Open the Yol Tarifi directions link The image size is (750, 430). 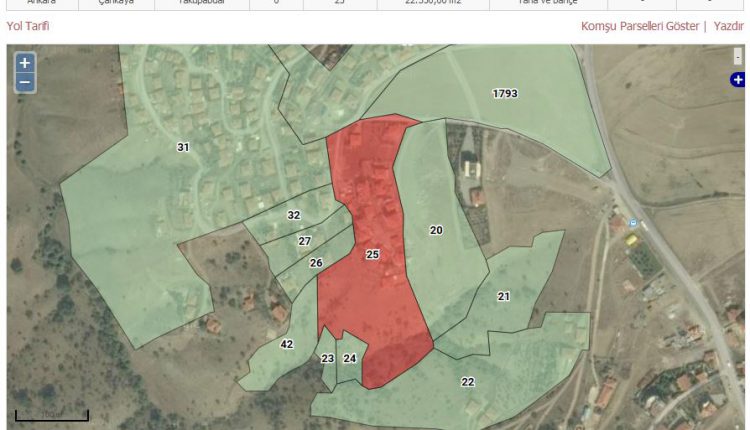tap(28, 26)
